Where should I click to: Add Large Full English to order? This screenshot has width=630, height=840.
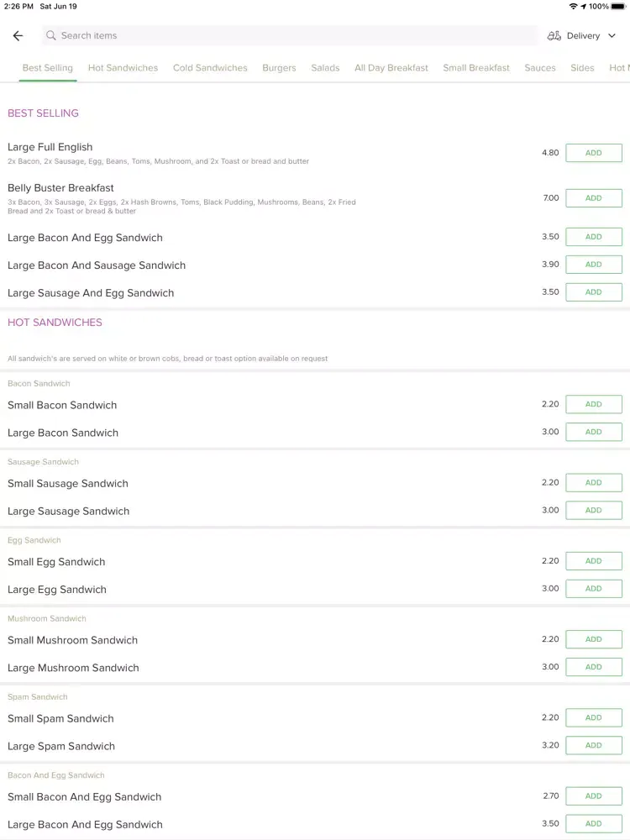(x=594, y=153)
